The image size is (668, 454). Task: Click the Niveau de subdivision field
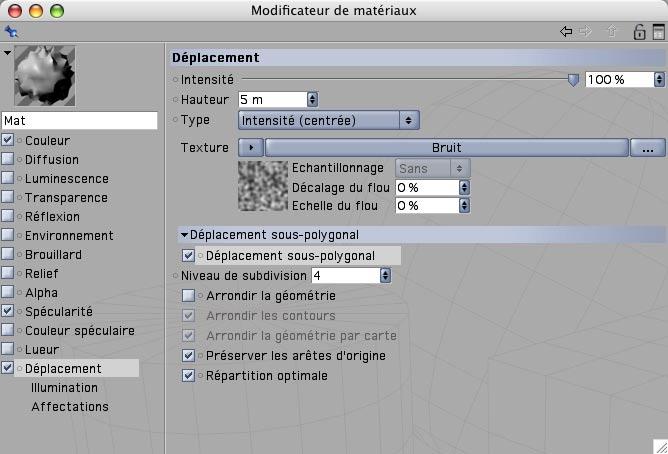(346, 276)
